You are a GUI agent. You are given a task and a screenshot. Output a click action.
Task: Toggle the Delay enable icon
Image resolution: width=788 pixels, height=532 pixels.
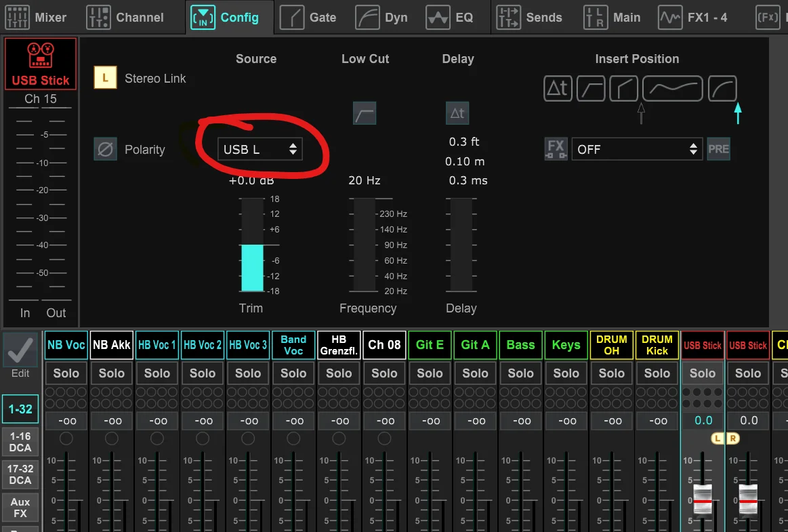click(x=457, y=113)
